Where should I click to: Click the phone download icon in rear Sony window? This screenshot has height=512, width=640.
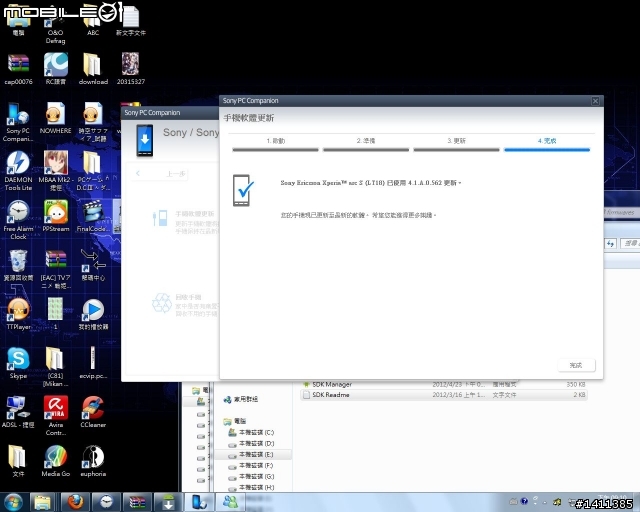click(145, 140)
